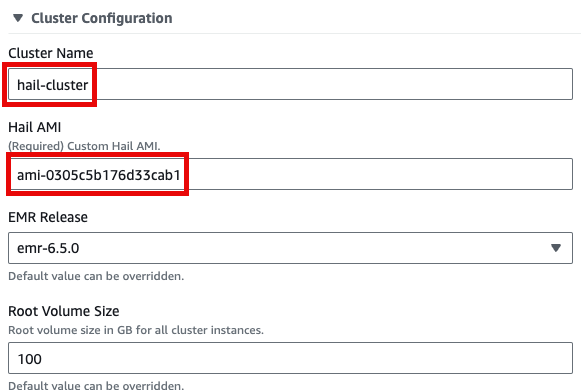Focus the Root Volume Size input field

[x=290, y=358]
